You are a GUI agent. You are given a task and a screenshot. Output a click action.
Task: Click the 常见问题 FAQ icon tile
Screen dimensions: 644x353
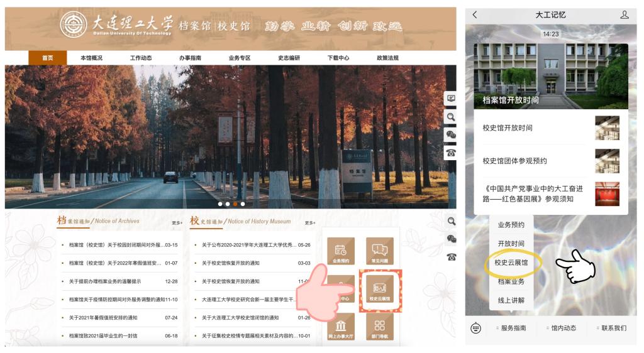379,251
